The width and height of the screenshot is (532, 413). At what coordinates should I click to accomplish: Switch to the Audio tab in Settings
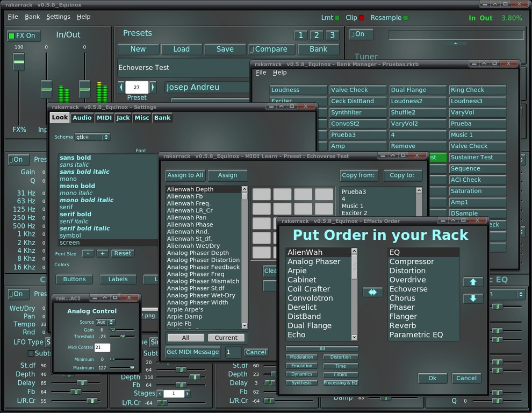pyautogui.click(x=82, y=118)
